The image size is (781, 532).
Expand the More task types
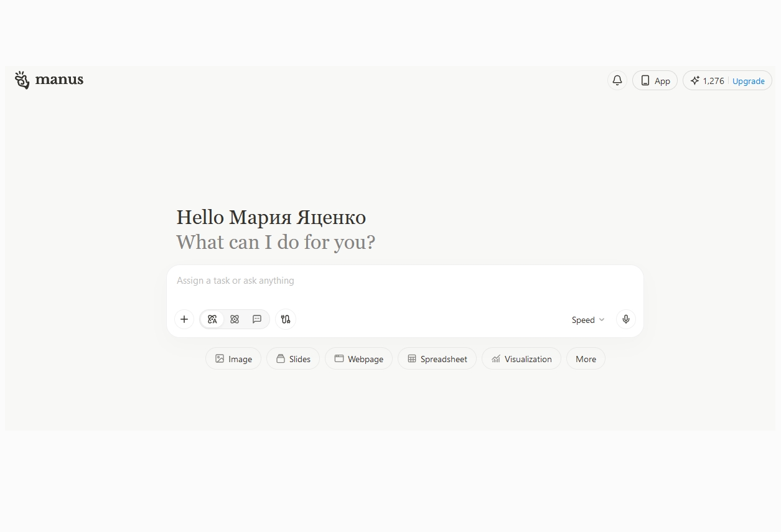586,359
